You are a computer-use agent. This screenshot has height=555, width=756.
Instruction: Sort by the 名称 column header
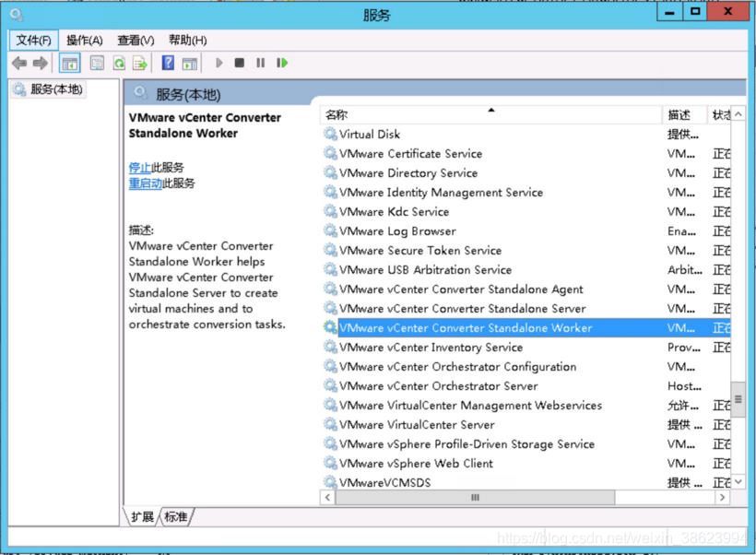point(490,114)
